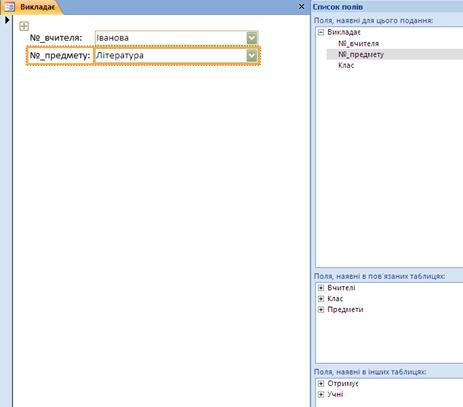
Task: Select Учні table name
Action: point(335,395)
